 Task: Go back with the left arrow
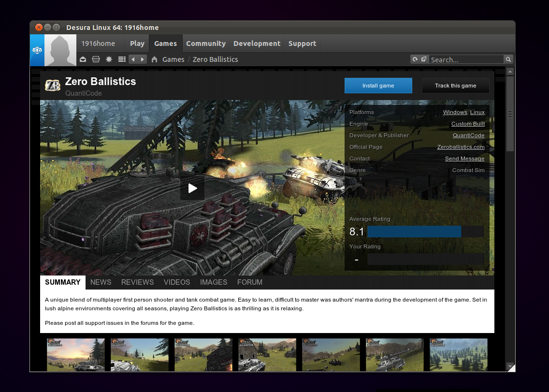click(133, 59)
